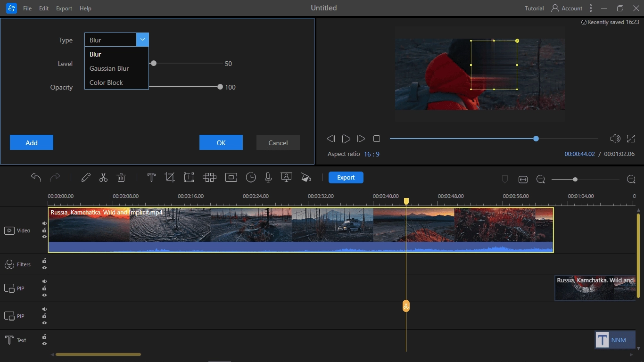The image size is (644, 362).
Task: Step to the previous frame
Action: (x=330, y=139)
